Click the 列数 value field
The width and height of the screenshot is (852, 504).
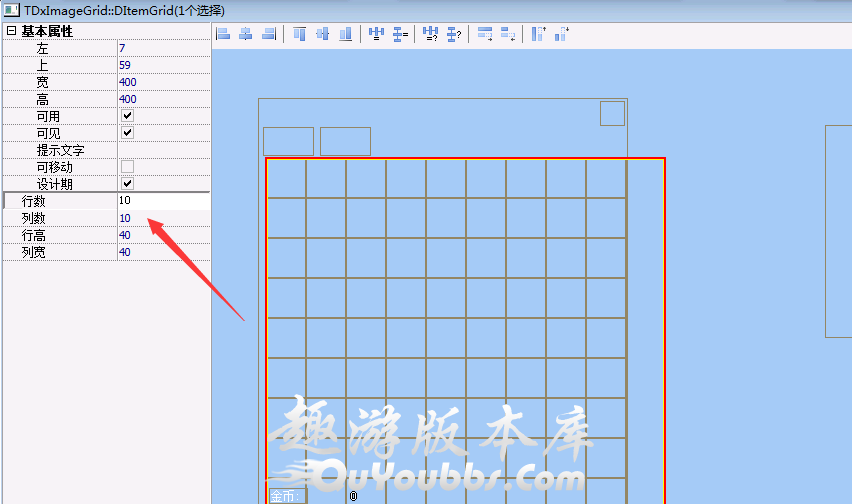tap(164, 218)
